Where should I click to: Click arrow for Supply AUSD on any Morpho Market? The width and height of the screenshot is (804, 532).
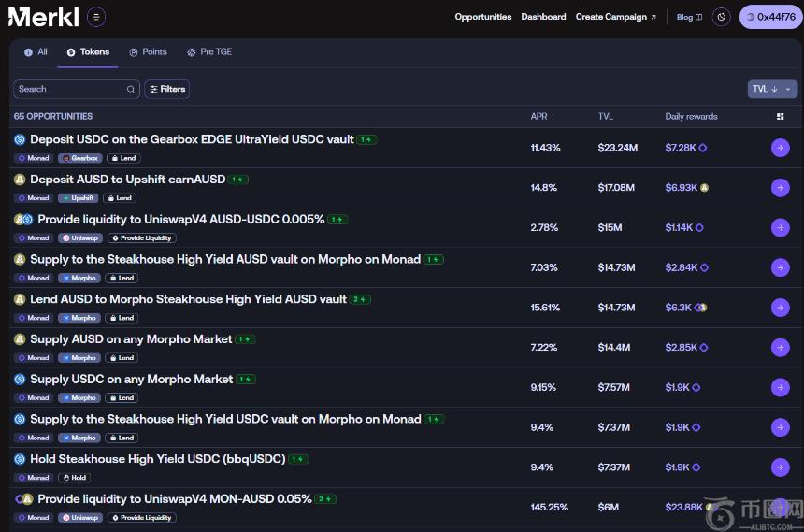click(x=780, y=348)
